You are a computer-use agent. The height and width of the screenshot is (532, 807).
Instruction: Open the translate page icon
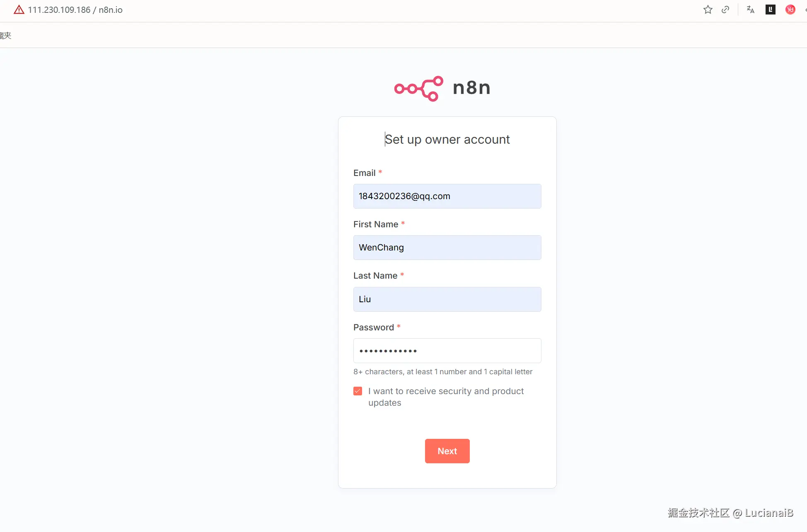(750, 10)
